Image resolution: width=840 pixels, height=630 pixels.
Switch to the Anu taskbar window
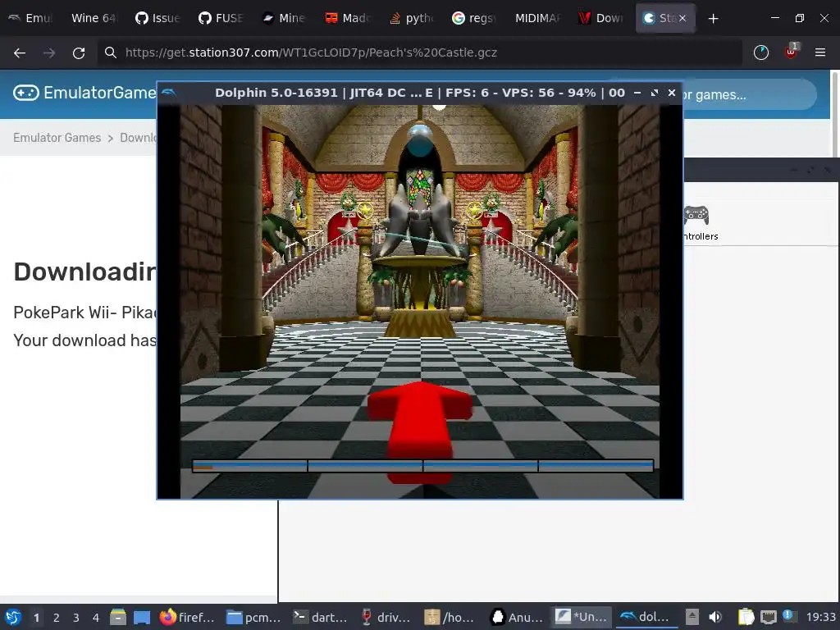coord(518,617)
